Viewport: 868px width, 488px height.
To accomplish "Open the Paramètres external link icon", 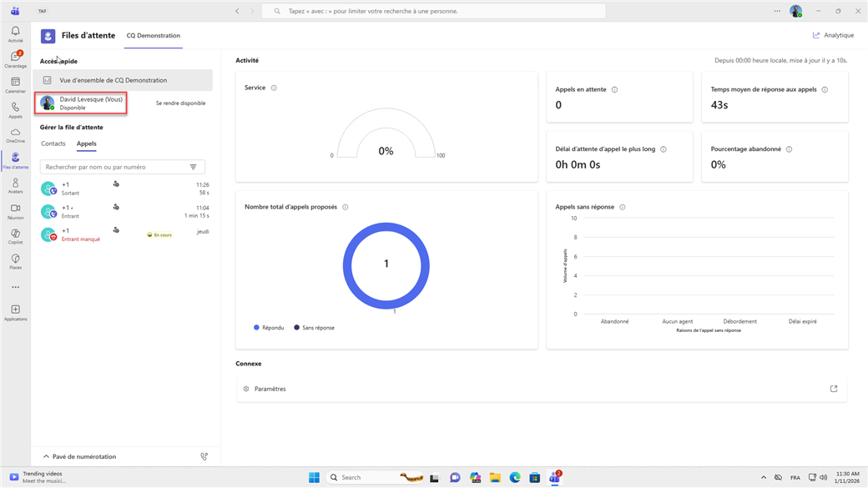I will tap(833, 389).
